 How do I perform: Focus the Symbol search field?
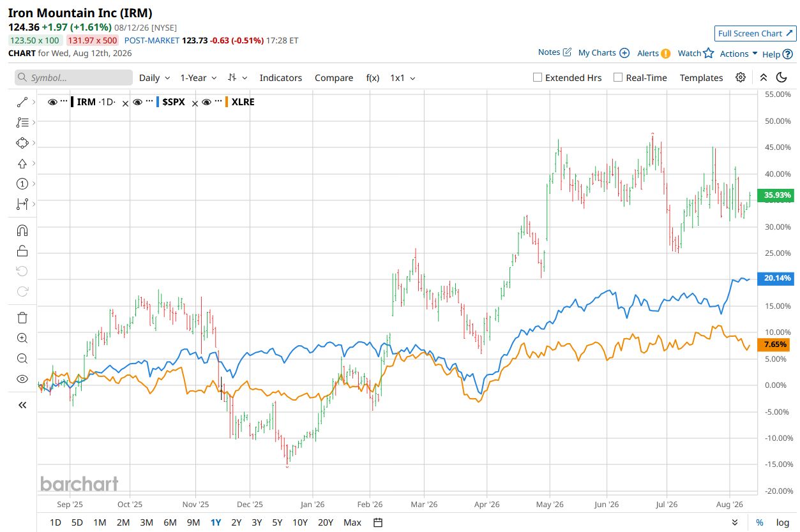pyautogui.click(x=73, y=78)
